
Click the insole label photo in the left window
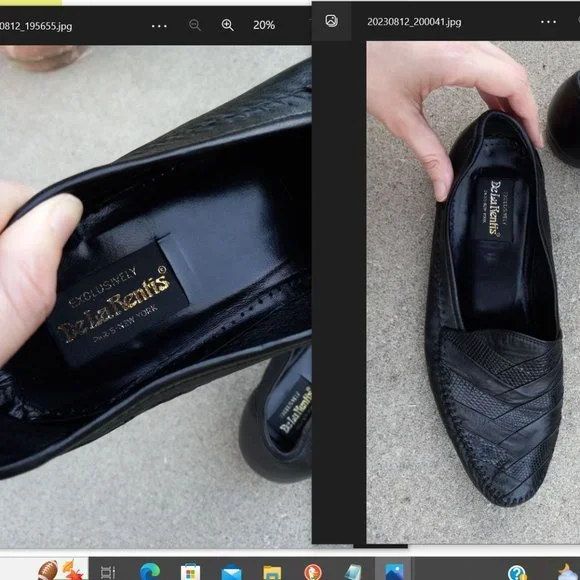coord(156,297)
